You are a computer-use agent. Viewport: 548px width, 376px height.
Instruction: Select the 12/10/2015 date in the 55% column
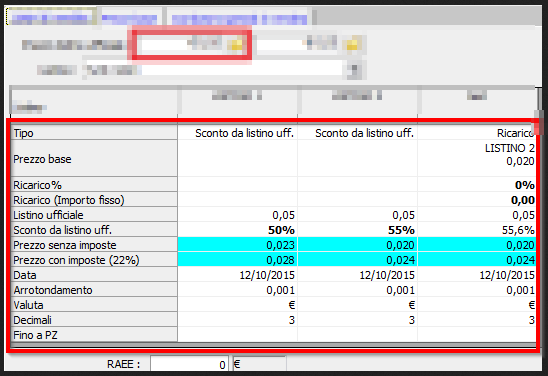(x=358, y=275)
